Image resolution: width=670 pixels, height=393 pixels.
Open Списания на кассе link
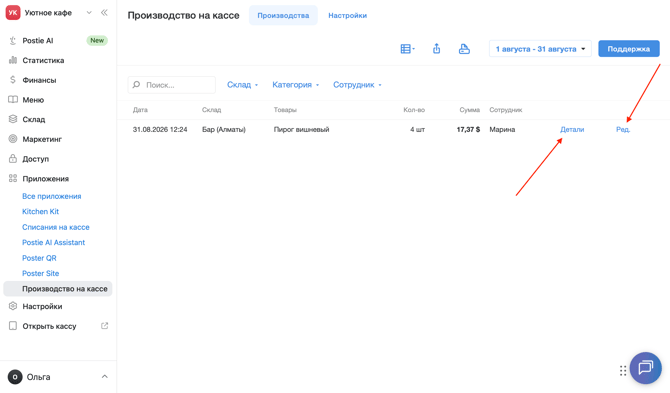pyautogui.click(x=56, y=227)
